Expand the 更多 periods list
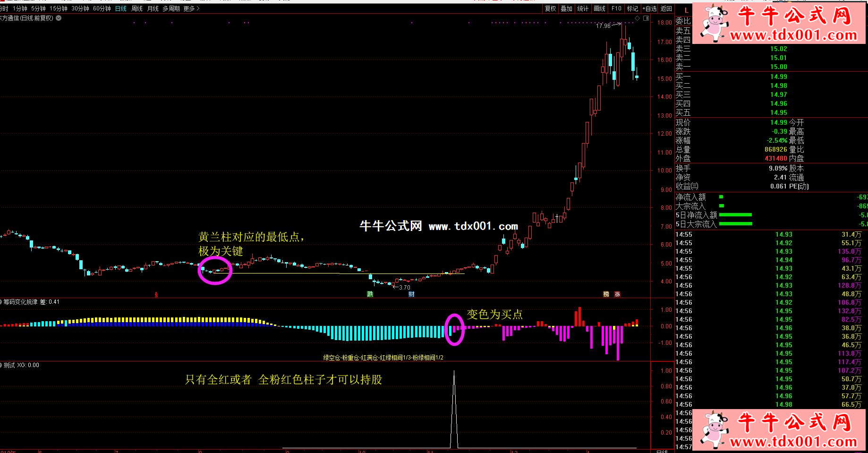Viewport: 868px width, 453px height. pos(191,9)
